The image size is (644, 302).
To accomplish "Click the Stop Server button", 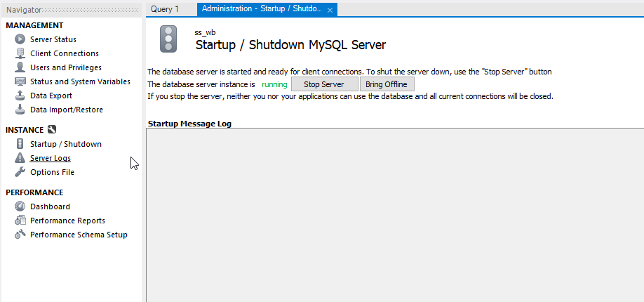I will point(324,84).
